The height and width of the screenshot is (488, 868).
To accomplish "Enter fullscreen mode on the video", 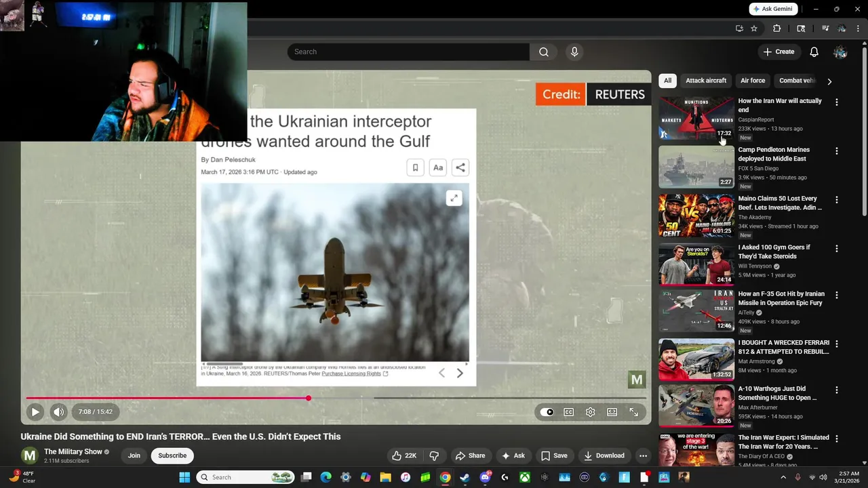I will tap(633, 412).
